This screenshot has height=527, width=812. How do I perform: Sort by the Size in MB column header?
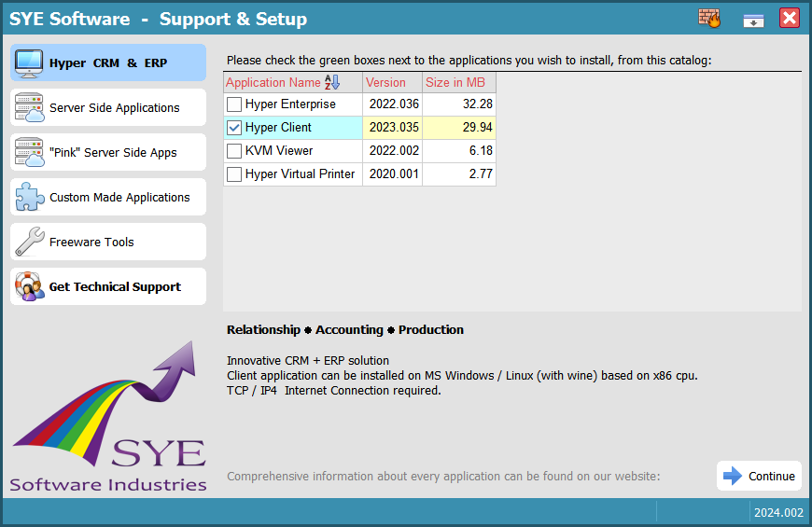459,82
